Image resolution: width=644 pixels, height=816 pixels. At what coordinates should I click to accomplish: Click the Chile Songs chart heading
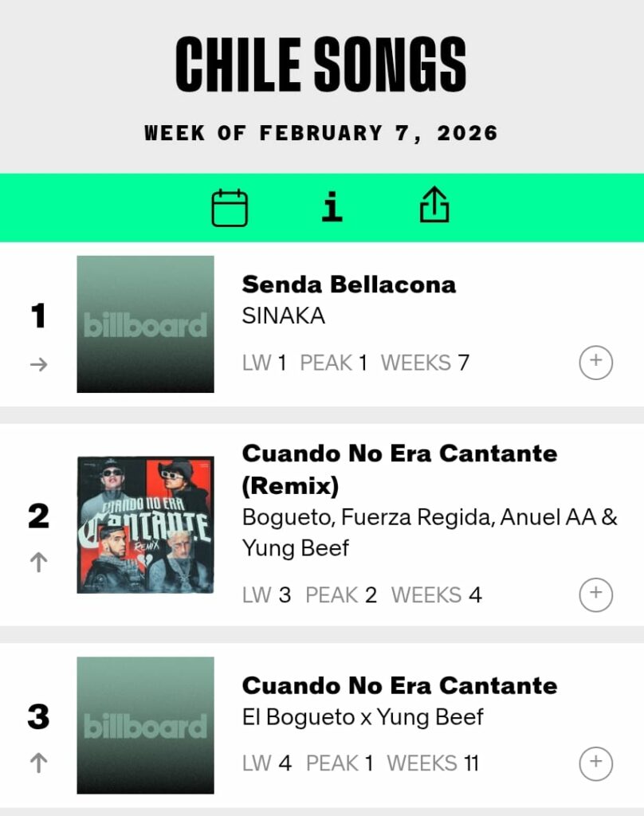[321, 64]
